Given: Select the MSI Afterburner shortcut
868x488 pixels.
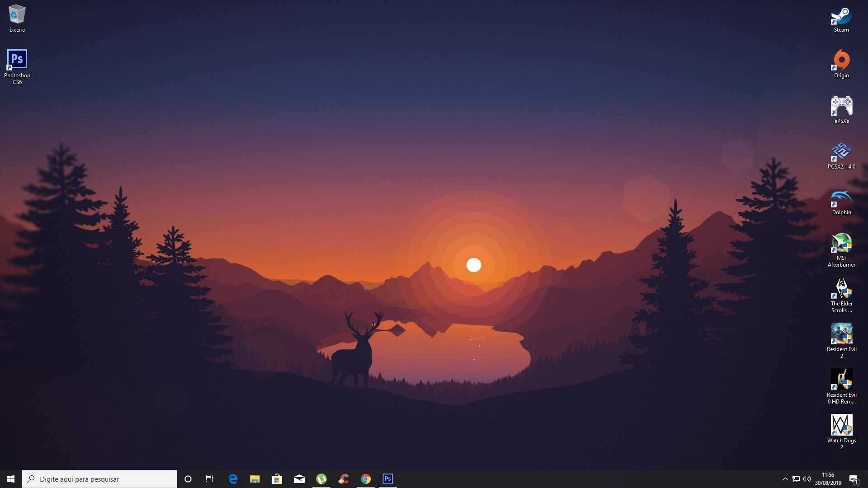Looking at the screenshot, I should pos(841,250).
